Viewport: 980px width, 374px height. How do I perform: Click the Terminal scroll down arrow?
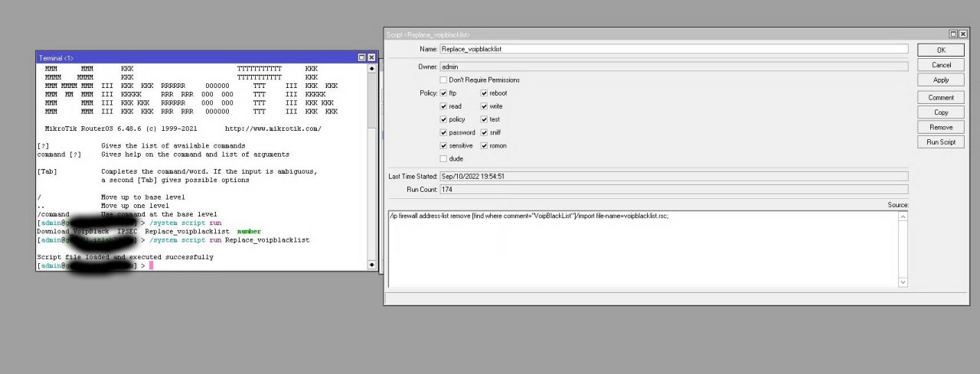tap(373, 265)
